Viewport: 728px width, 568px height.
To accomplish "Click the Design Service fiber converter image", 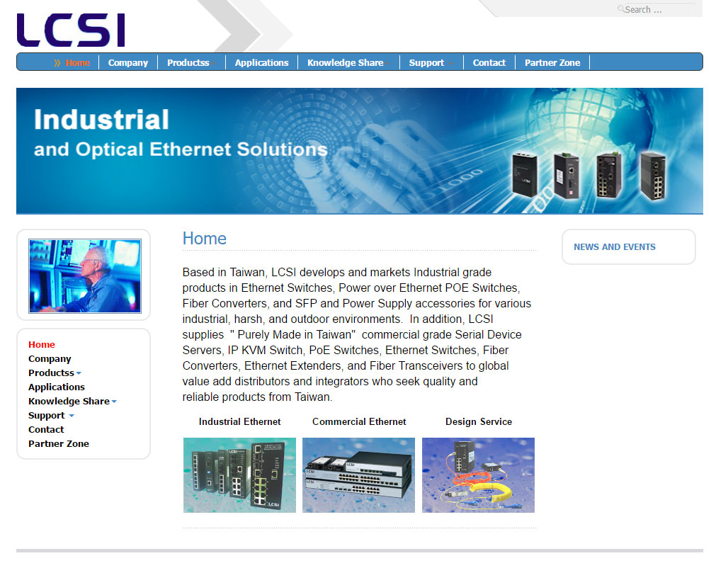I will (x=478, y=475).
